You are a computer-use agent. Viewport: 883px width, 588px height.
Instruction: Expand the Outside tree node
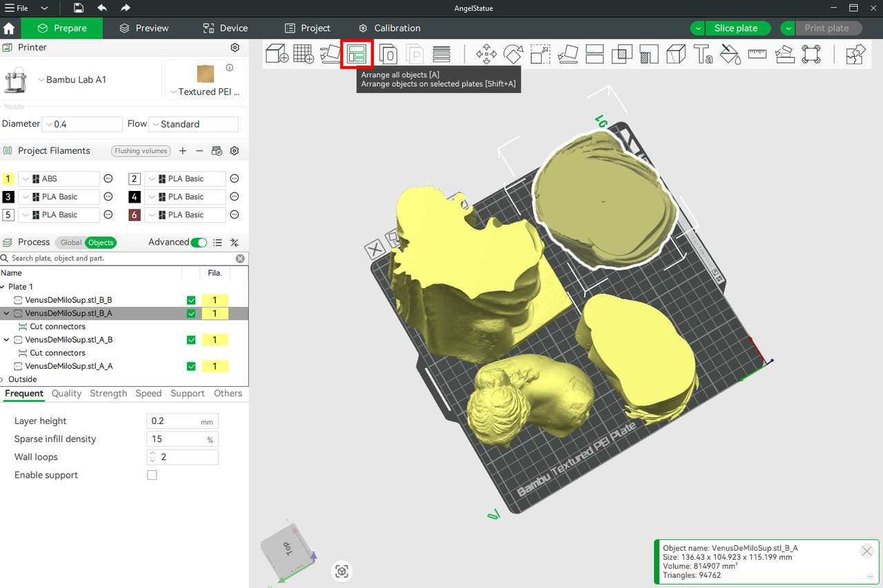3,379
